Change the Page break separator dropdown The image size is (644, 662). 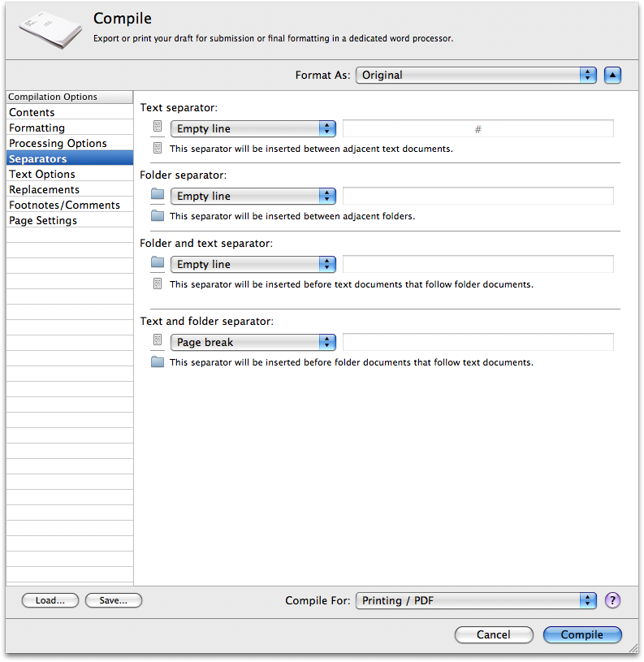coord(253,342)
